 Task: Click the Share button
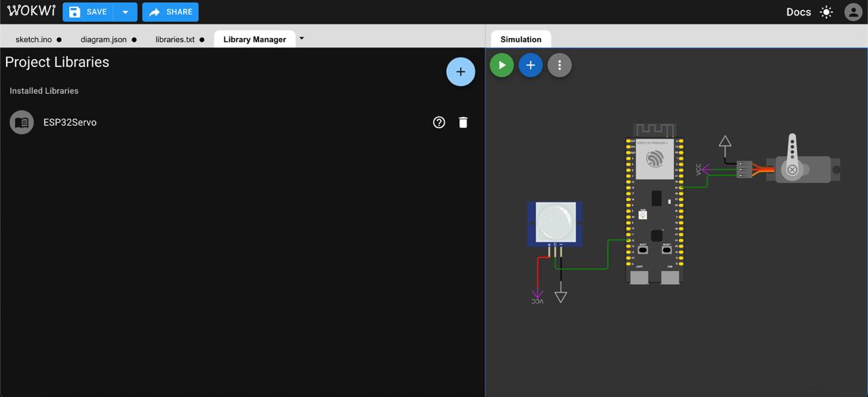(170, 12)
